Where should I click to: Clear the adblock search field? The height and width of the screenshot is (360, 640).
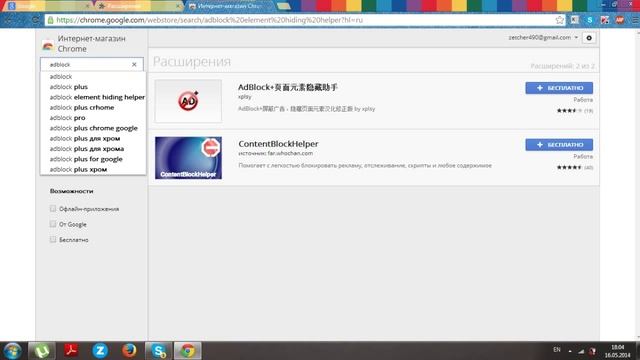click(x=134, y=64)
